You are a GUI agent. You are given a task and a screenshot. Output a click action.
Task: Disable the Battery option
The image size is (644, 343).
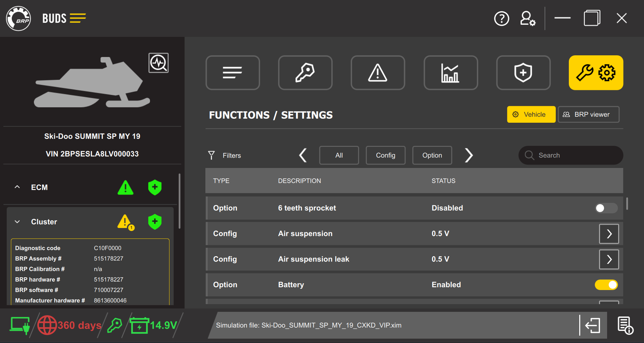[606, 284]
